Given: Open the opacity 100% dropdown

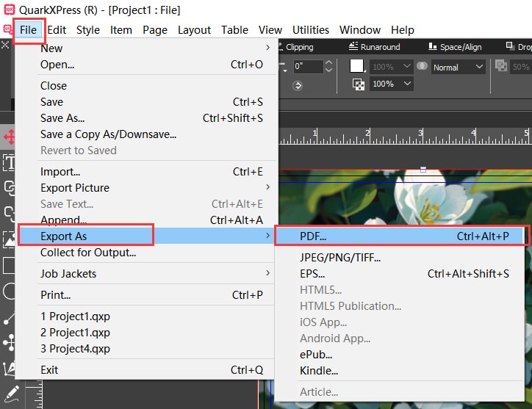Looking at the screenshot, I should [x=391, y=84].
